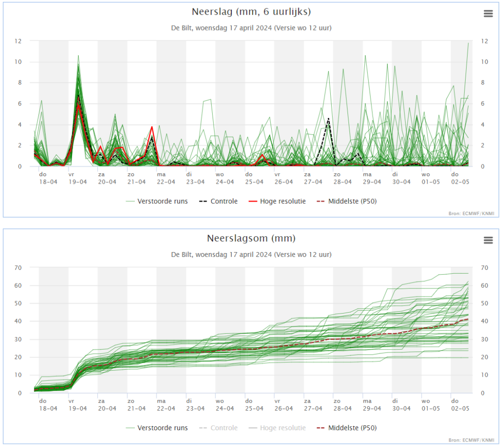The width and height of the screenshot is (504, 448).
Task: Click the black dashed Controle swatch in Neerslag legend
Action: tap(203, 202)
